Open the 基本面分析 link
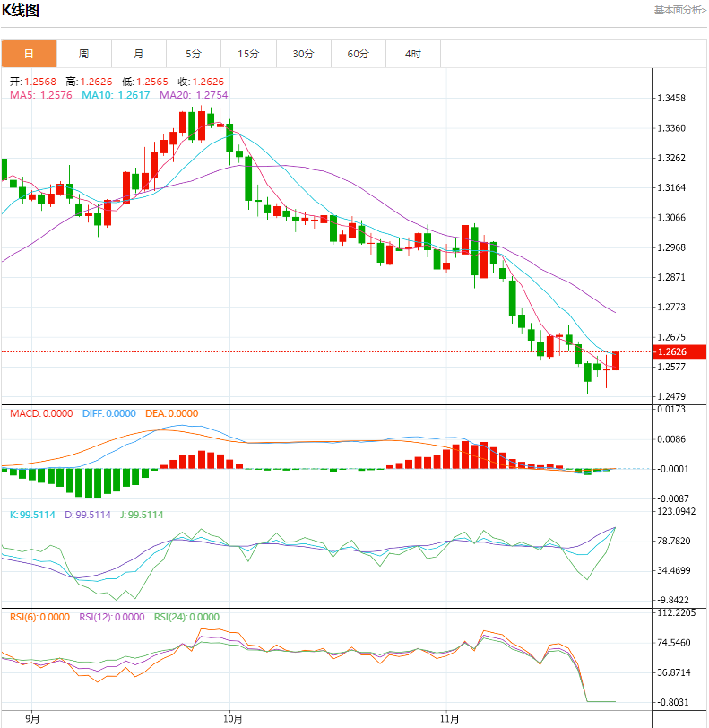 click(679, 10)
